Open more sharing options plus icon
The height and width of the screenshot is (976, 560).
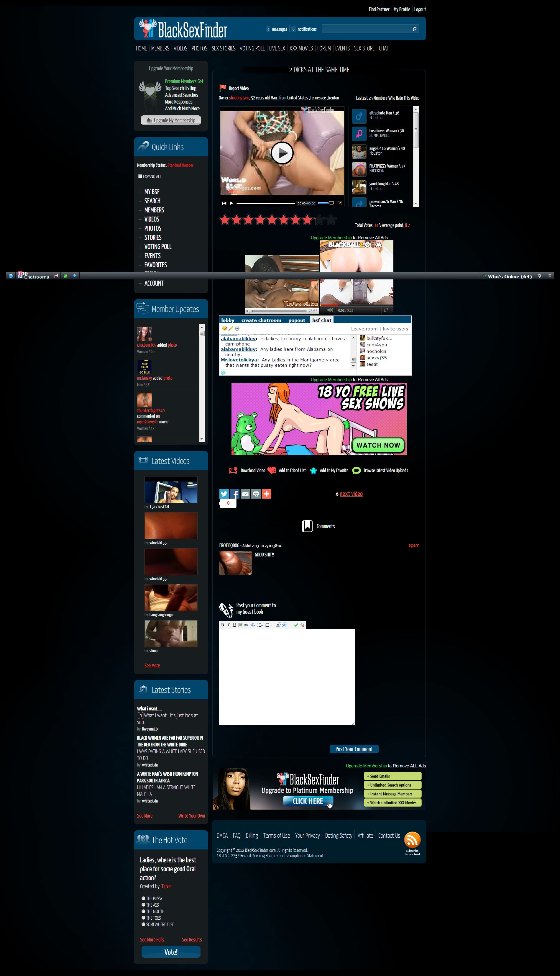[x=267, y=494]
